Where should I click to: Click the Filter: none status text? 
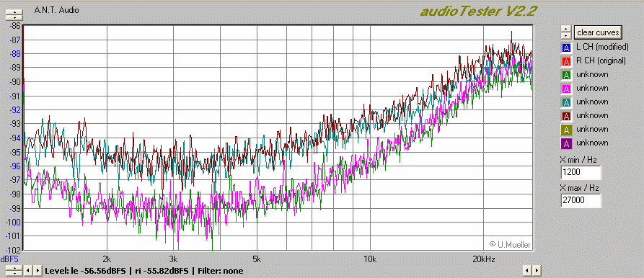coord(221,271)
